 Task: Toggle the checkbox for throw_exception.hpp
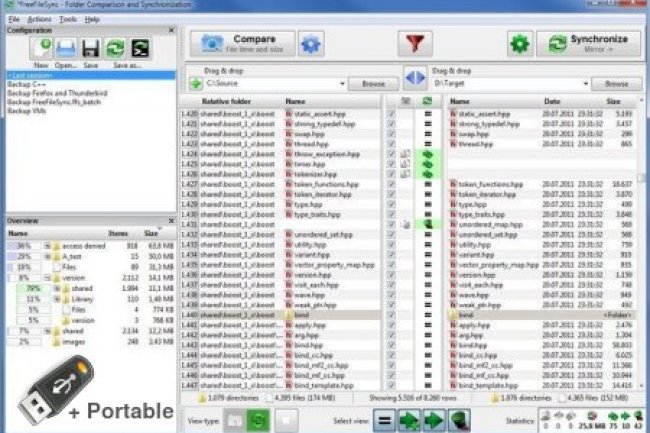[x=391, y=154]
